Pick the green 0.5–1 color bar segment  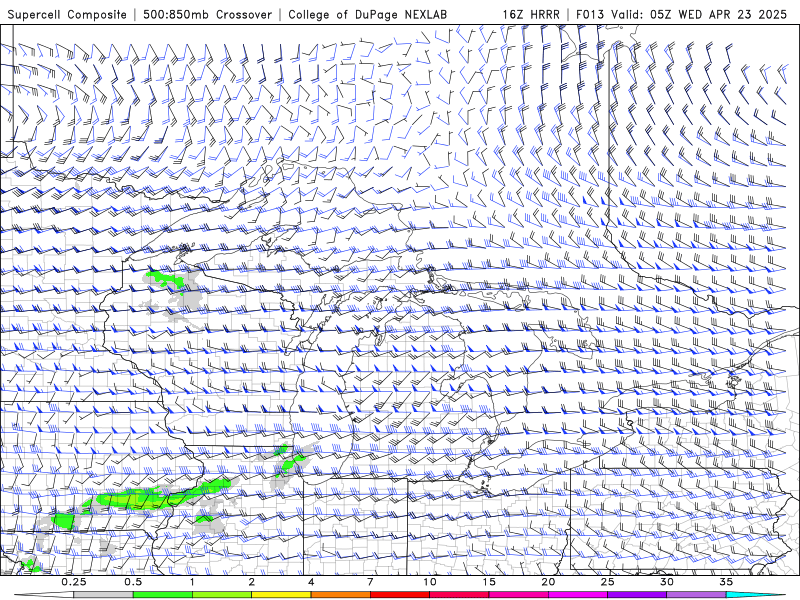click(x=163, y=595)
